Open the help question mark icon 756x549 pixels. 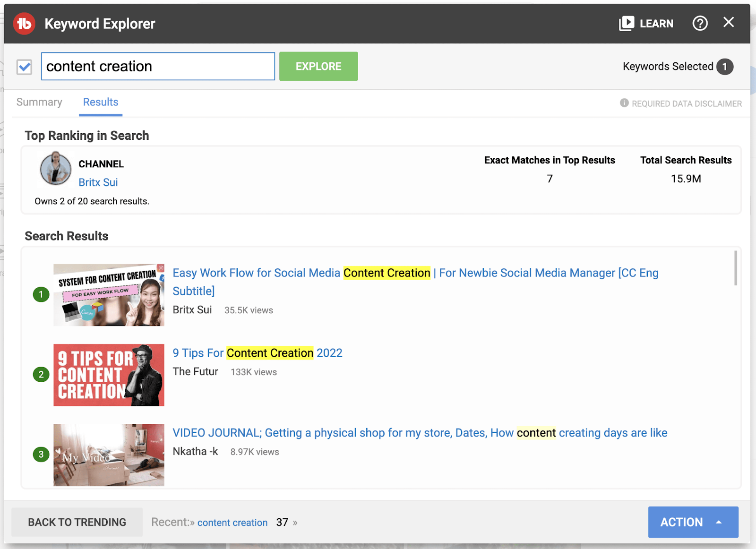700,23
